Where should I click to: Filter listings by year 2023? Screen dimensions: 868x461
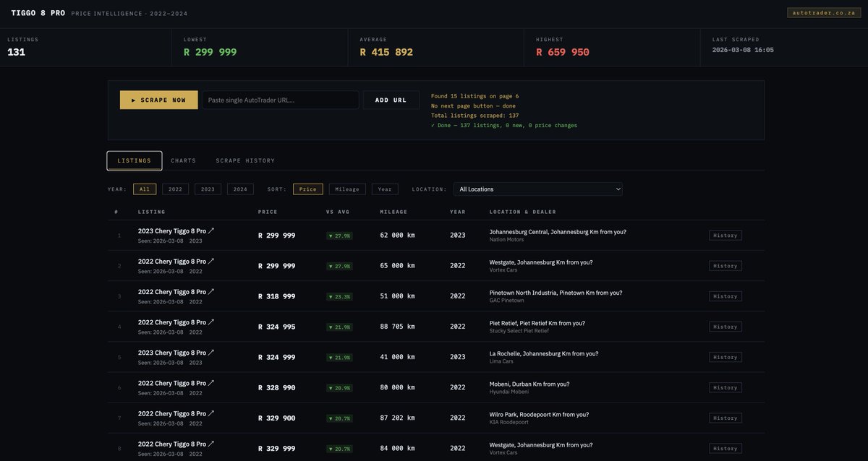point(208,189)
